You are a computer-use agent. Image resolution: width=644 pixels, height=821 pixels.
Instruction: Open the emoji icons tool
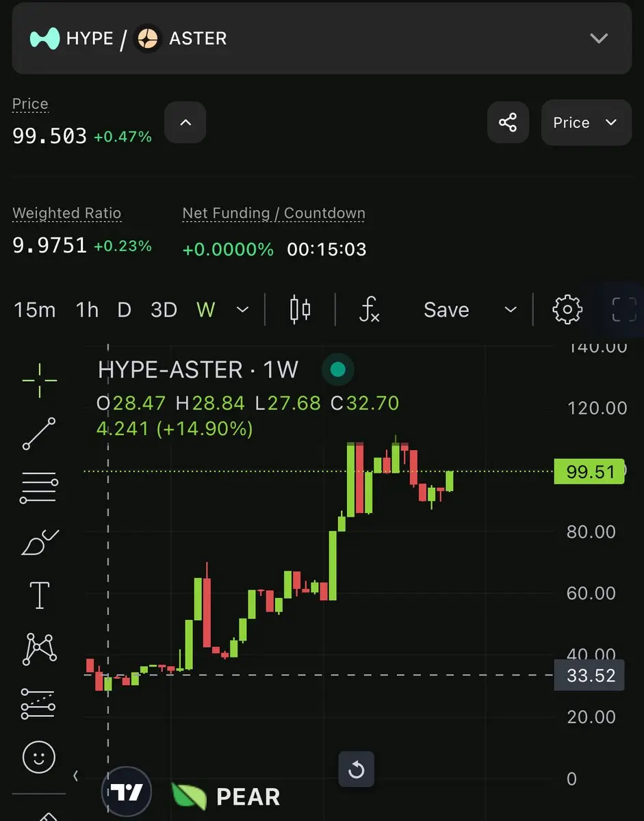click(39, 757)
